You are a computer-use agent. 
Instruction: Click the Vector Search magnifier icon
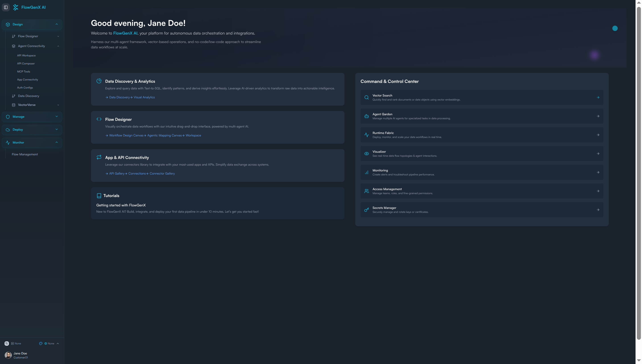pos(366,97)
